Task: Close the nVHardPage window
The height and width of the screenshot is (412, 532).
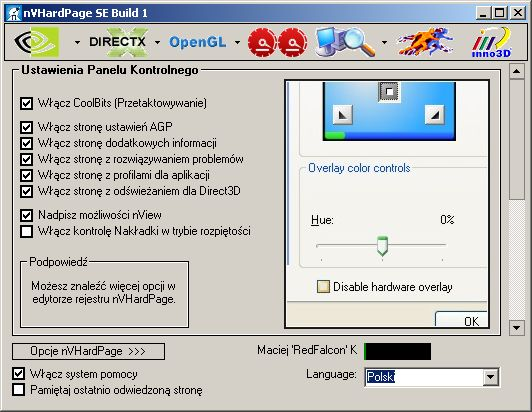Action: click(x=518, y=13)
